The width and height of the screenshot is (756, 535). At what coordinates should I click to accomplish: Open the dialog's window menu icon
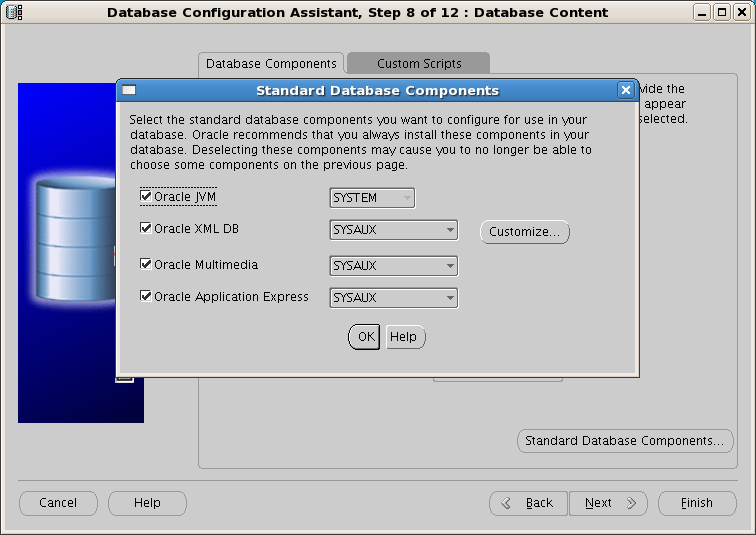[x=129, y=90]
